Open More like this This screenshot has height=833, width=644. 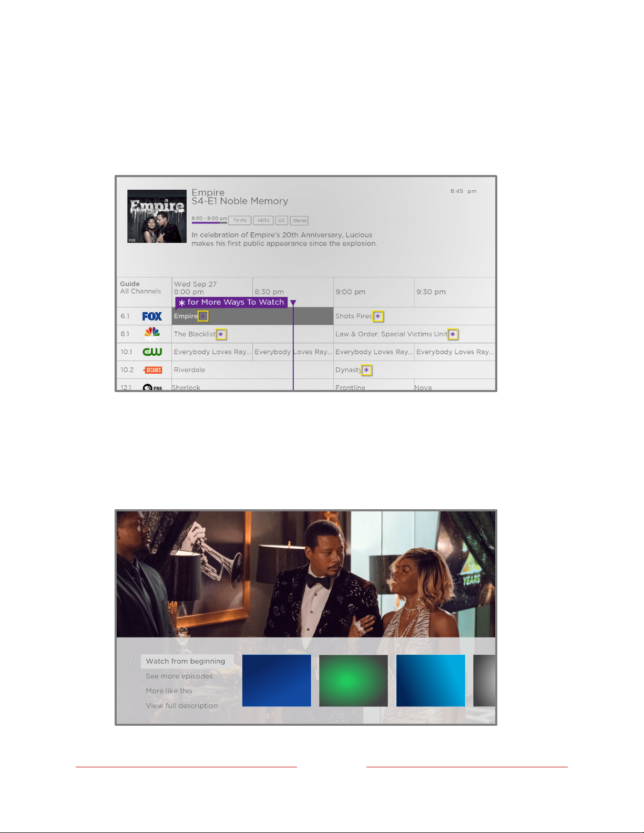[x=169, y=691]
